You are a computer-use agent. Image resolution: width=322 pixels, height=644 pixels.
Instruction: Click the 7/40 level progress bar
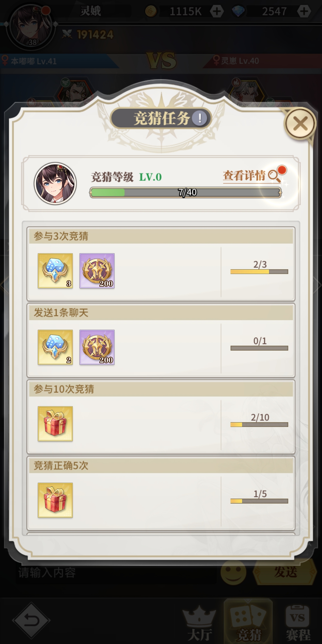tap(185, 193)
